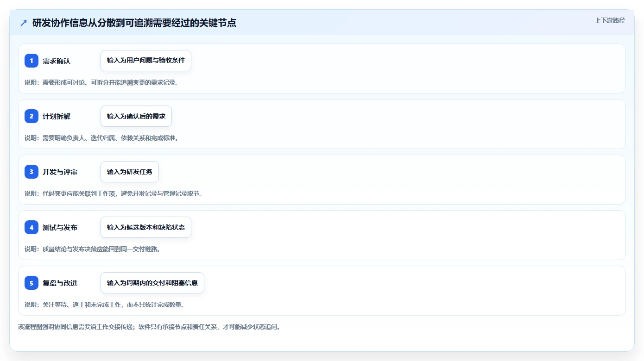Click the 需求确认 step title
The width and height of the screenshot is (644, 361).
57,61
